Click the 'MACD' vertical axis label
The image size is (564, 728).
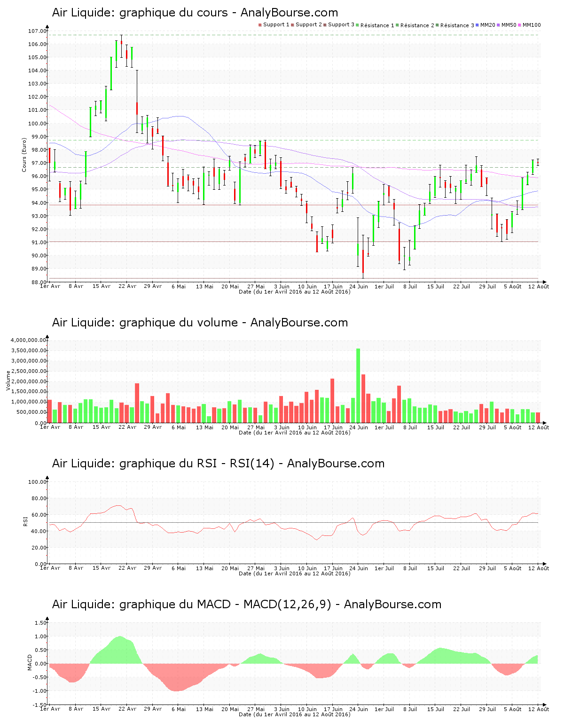coord(30,662)
